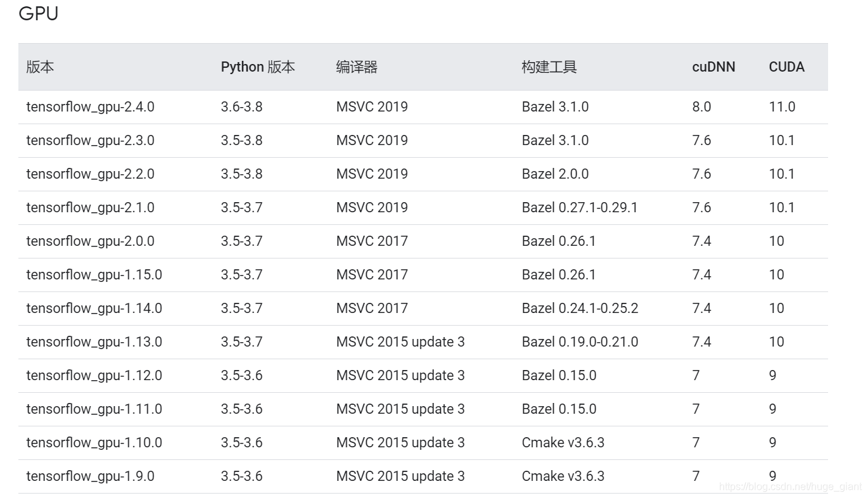Select the tensorflow_gpu-2.1.0 entry

(x=89, y=207)
